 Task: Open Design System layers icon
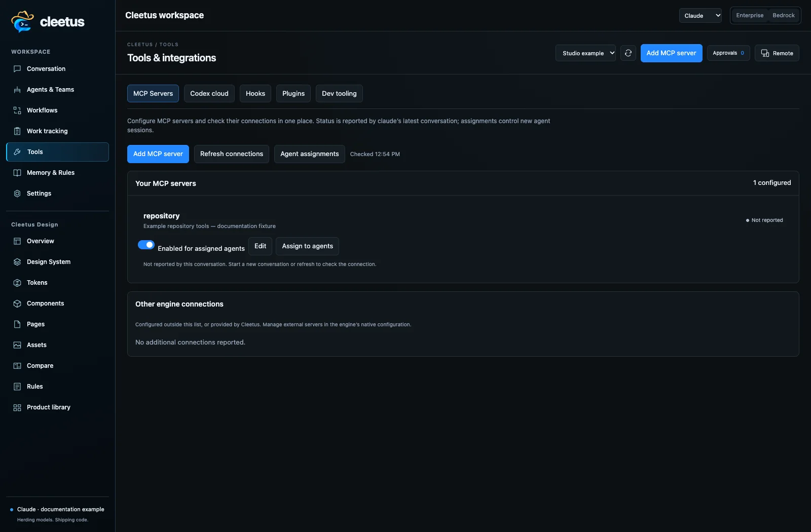(17, 262)
